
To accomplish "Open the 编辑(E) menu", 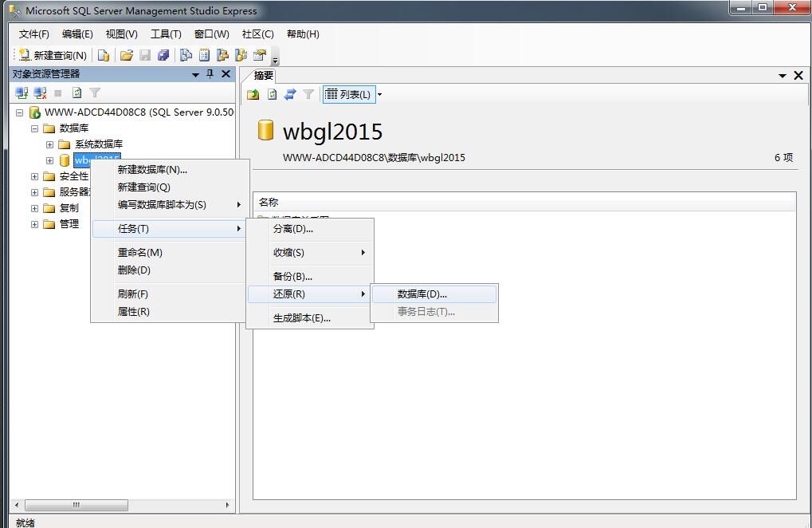I will tap(77, 34).
